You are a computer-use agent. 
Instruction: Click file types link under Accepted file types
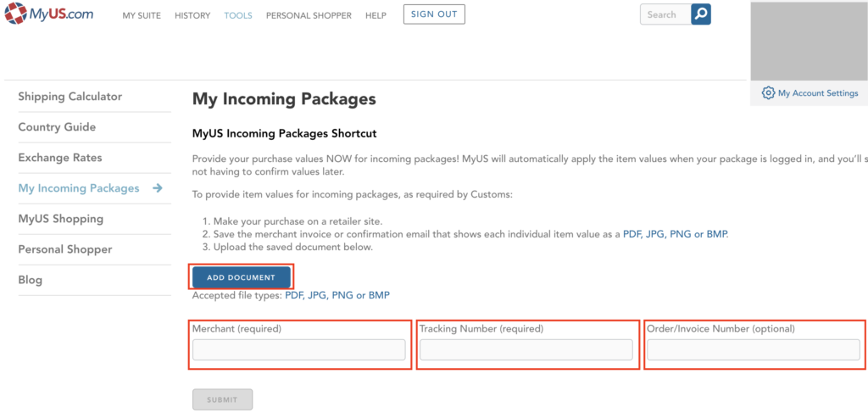coord(337,295)
